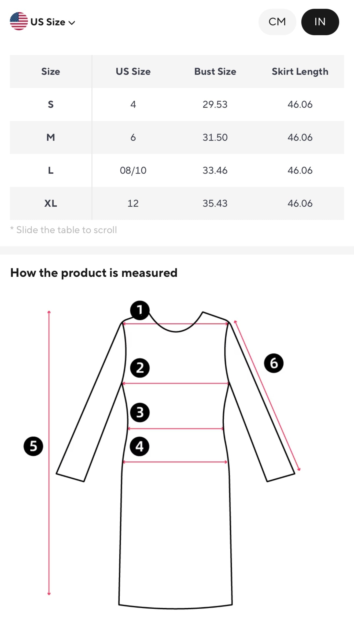Switch units to CM

[x=277, y=22]
